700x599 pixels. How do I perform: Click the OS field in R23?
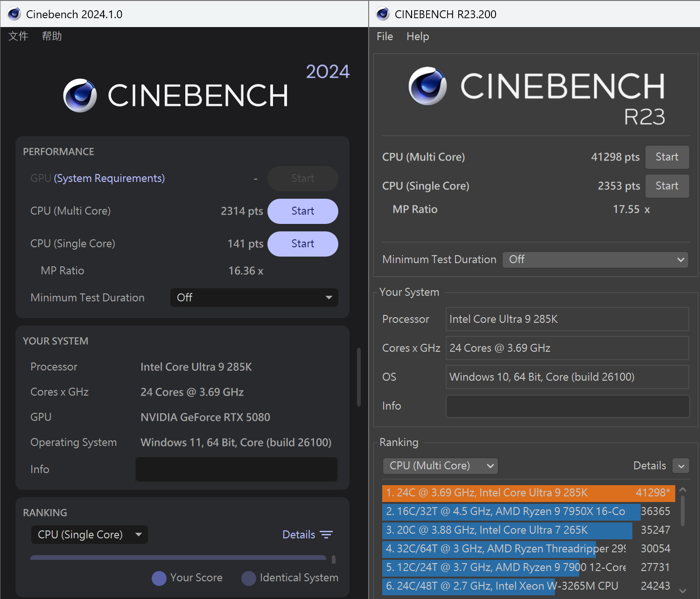tap(567, 377)
